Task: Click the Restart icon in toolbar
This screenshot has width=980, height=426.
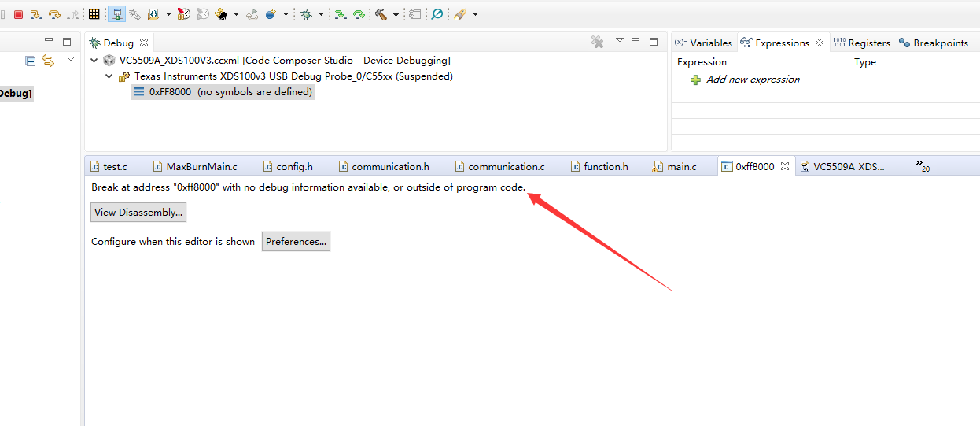Action: pyautogui.click(x=252, y=14)
